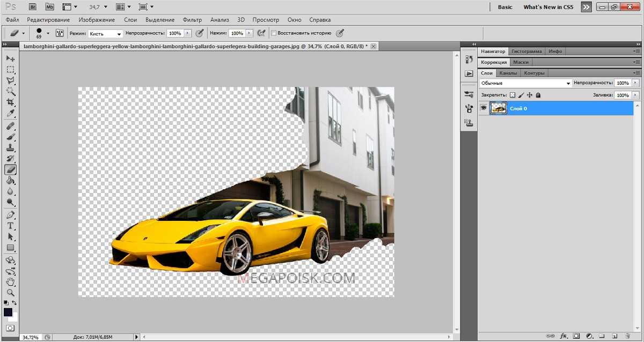Select the Magic Wand selection tool

coord(10,91)
